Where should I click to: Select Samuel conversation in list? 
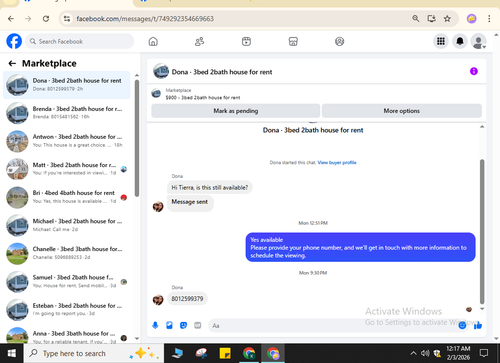[x=67, y=282]
